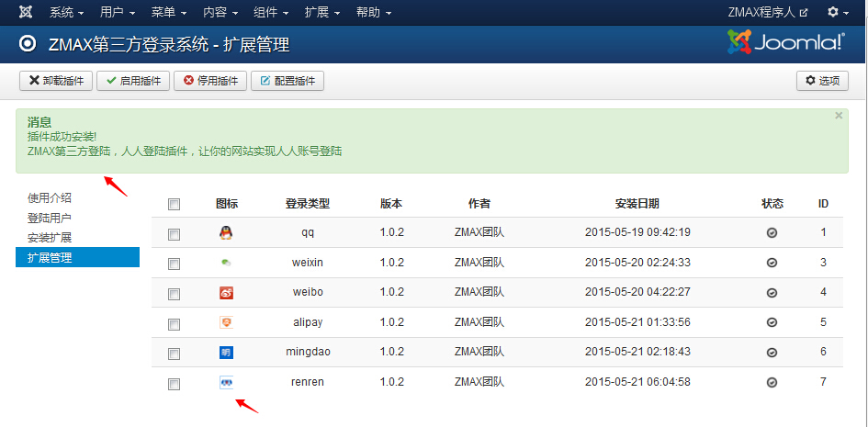The image size is (868, 427).
Task: Sort by 安装日期 column header
Action: coord(637,204)
